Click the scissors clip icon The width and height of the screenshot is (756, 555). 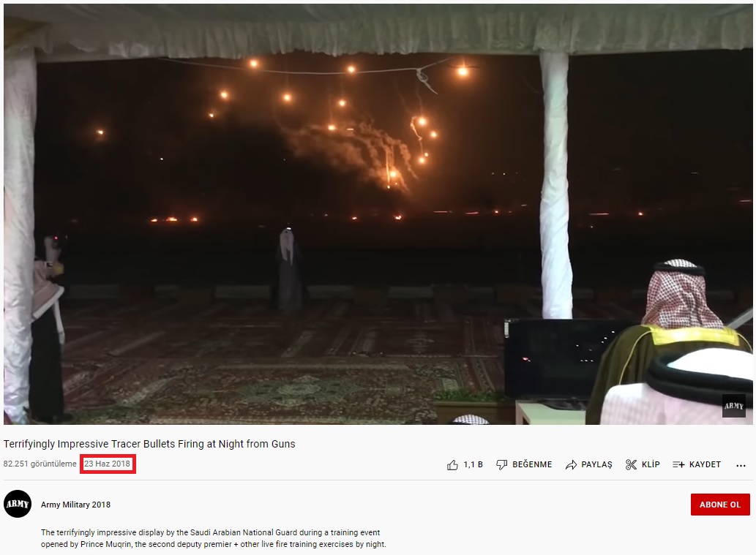pyautogui.click(x=631, y=464)
